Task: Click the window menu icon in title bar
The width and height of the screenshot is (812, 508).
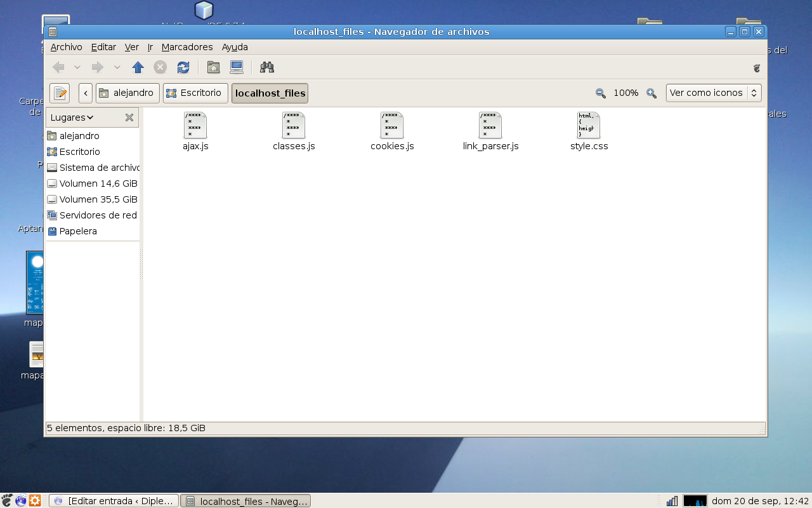Action: pos(53,32)
